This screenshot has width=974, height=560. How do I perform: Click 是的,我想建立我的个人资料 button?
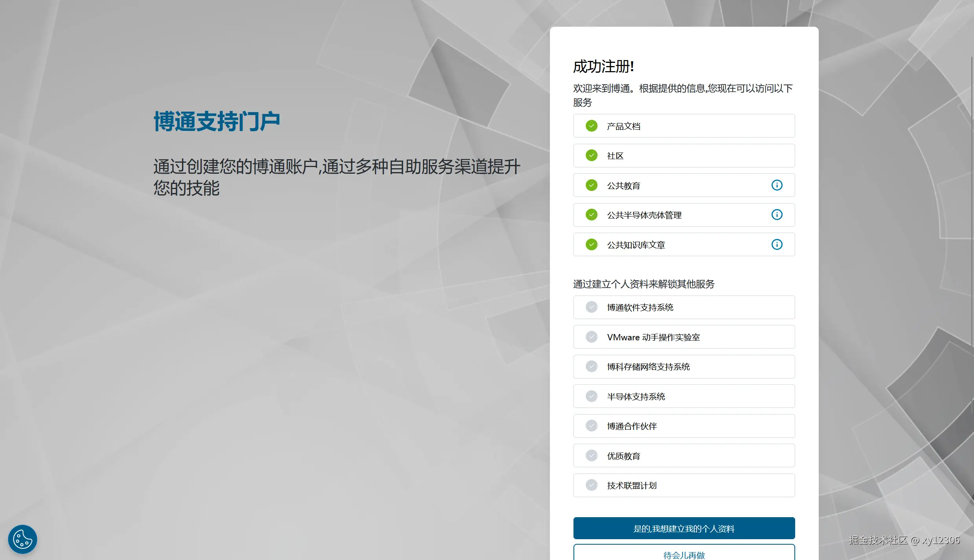[x=684, y=528]
